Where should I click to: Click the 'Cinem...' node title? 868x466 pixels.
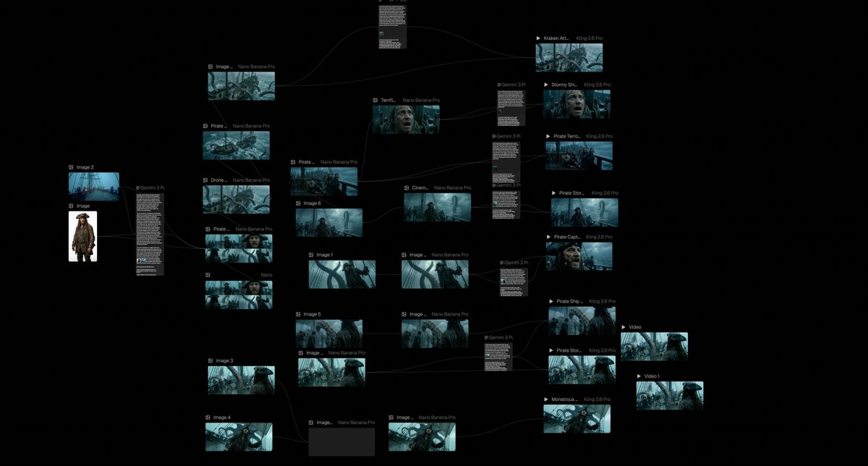coord(420,187)
